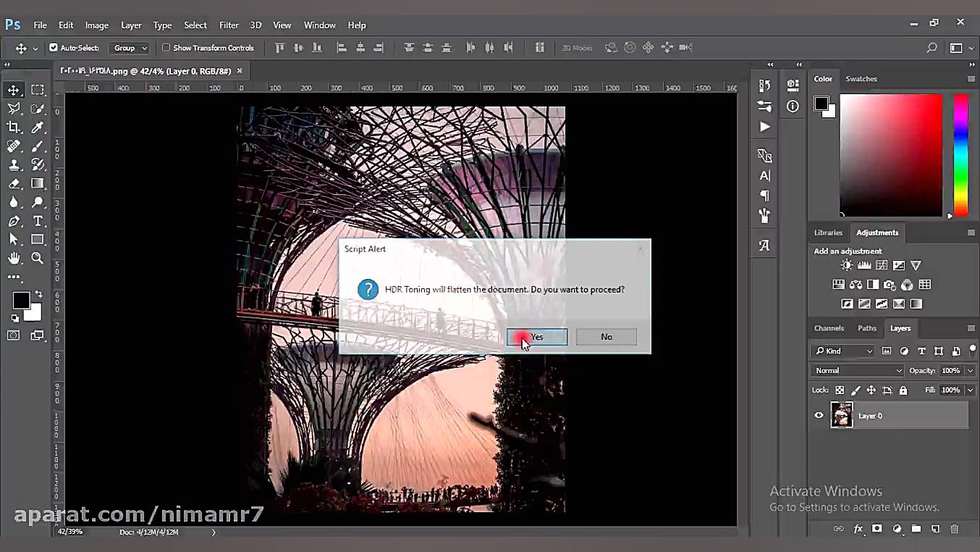Click Yes in the Script Alert dialog

point(536,336)
